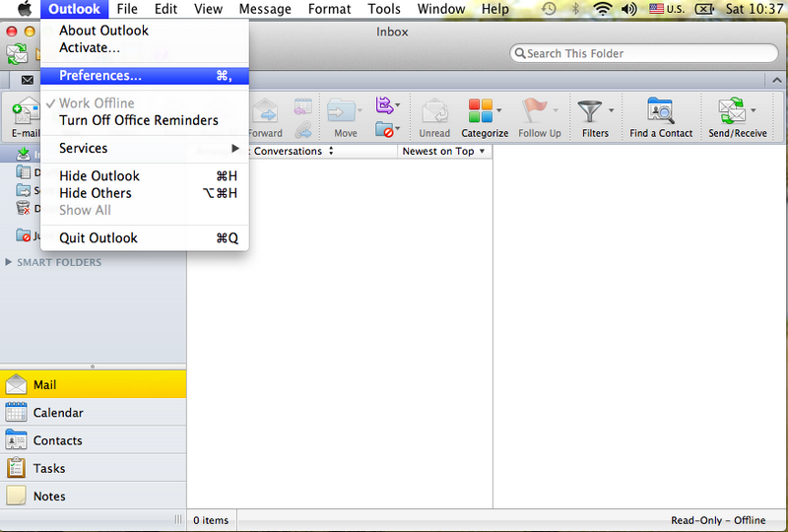
Task: Open the Help menu
Action: coord(495,9)
